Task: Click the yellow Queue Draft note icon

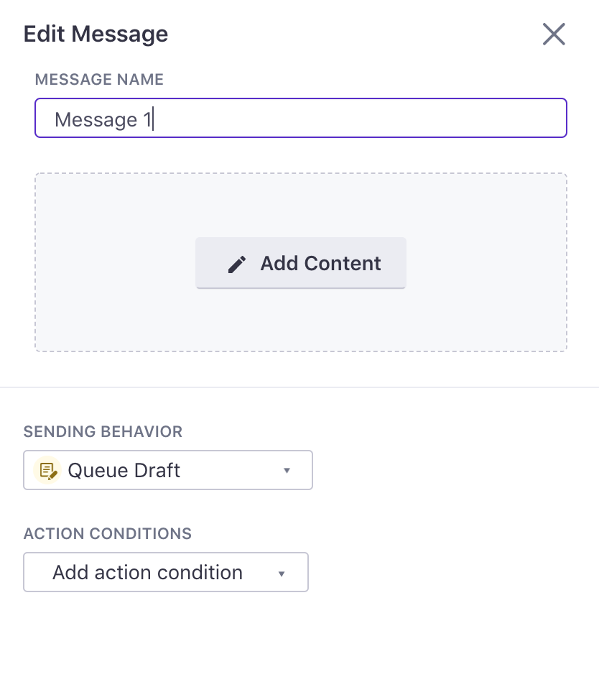Action: (47, 470)
